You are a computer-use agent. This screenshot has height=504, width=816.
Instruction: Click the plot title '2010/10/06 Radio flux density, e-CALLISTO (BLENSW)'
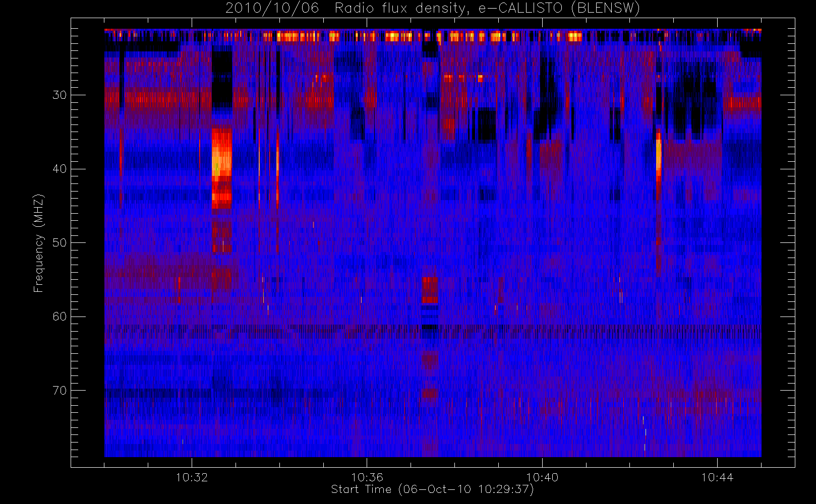tap(432, 8)
